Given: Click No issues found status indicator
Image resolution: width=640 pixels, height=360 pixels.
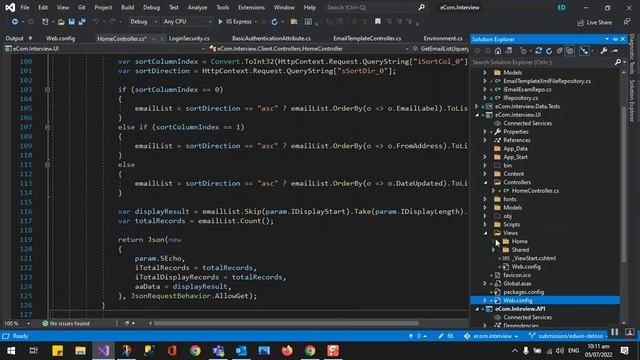Looking at the screenshot, I should click(66, 323).
